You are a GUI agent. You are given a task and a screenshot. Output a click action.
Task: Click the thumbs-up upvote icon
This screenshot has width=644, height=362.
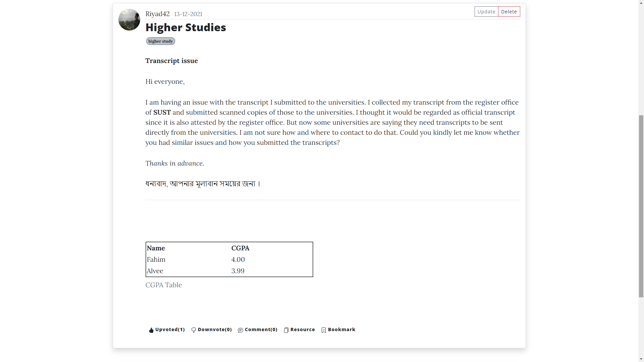pyautogui.click(x=151, y=330)
